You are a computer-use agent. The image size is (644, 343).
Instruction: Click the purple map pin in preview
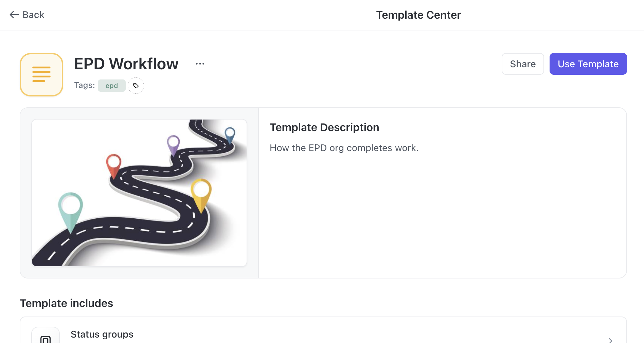(173, 143)
